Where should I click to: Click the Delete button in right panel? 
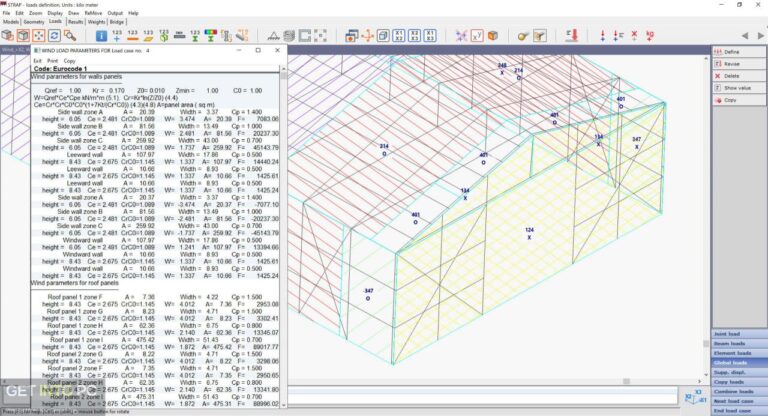click(739, 76)
